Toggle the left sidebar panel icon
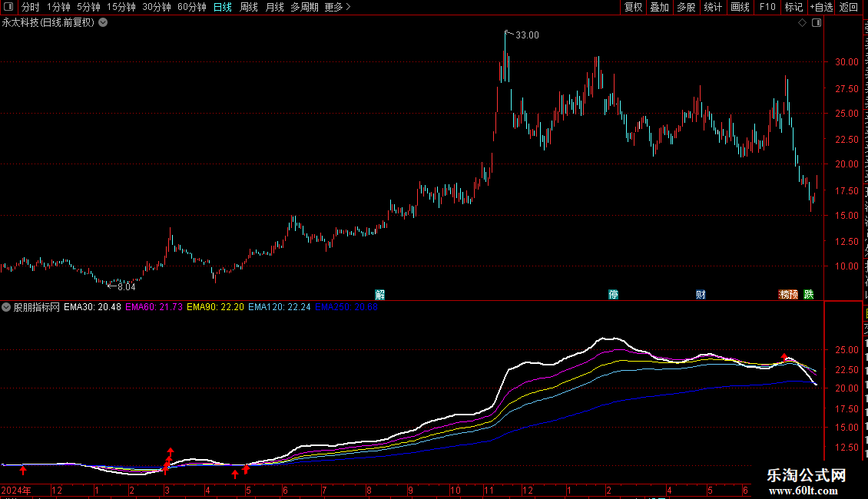Screen dimensions: 868x499 pos(8,7)
